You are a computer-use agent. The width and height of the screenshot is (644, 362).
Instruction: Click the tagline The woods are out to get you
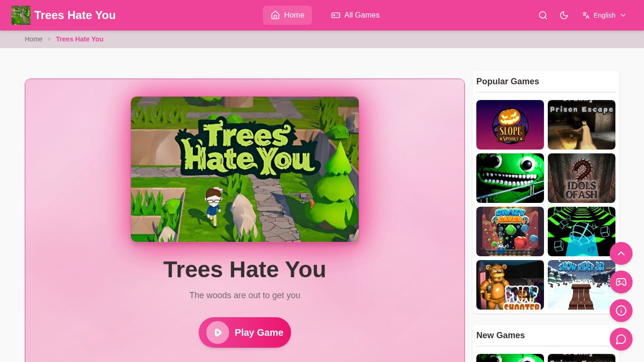point(245,295)
